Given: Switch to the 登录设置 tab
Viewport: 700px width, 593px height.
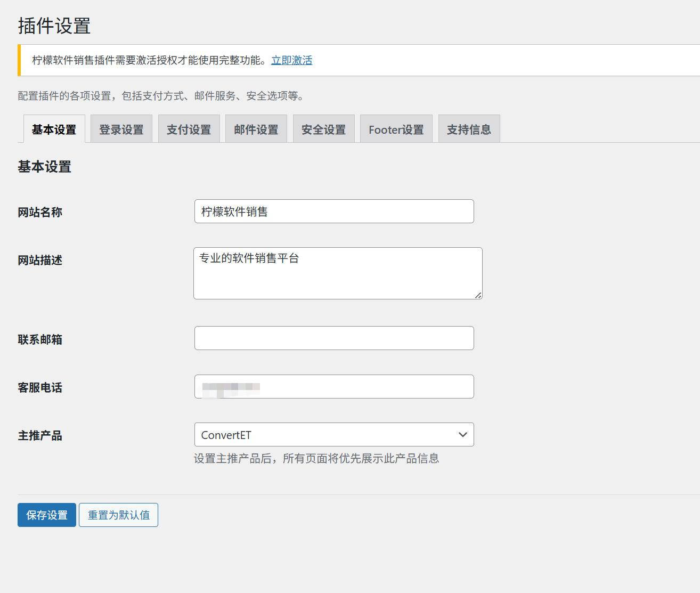Looking at the screenshot, I should coord(121,129).
